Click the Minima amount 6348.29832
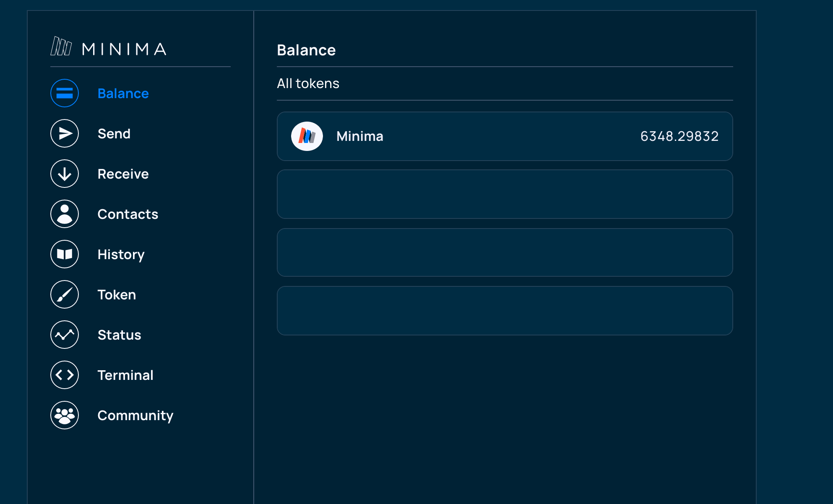 [679, 136]
